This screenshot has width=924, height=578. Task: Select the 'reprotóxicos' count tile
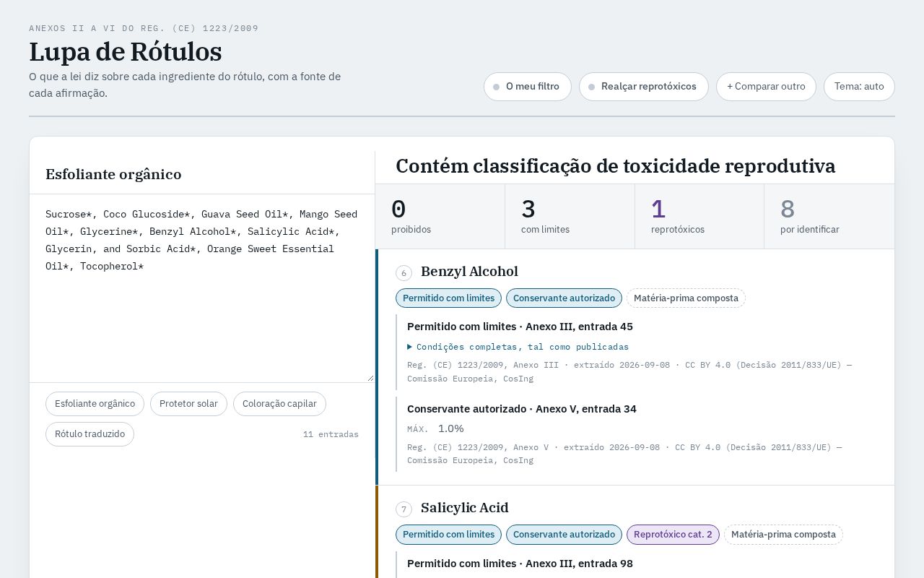coord(699,217)
